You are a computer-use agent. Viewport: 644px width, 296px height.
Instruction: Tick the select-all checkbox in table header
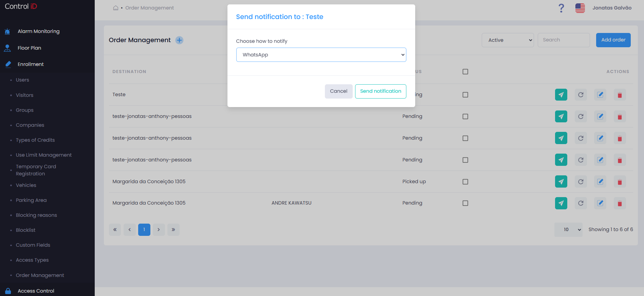tap(465, 72)
